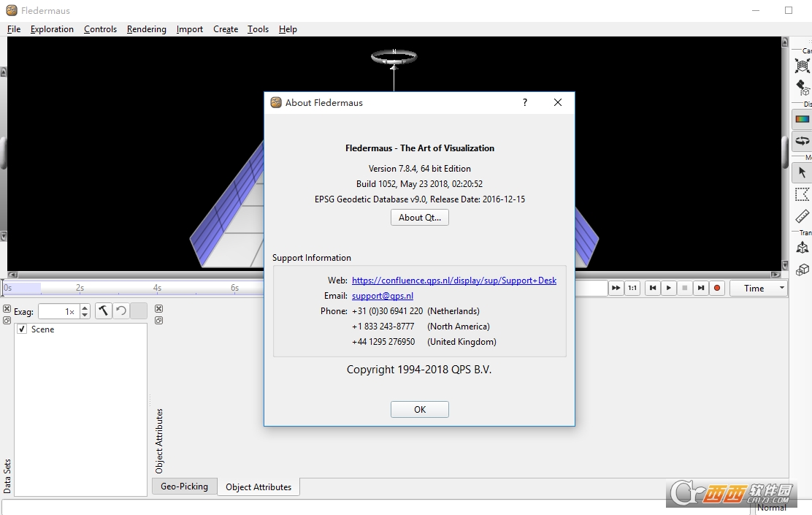Click the 2s timeline marker

80,288
